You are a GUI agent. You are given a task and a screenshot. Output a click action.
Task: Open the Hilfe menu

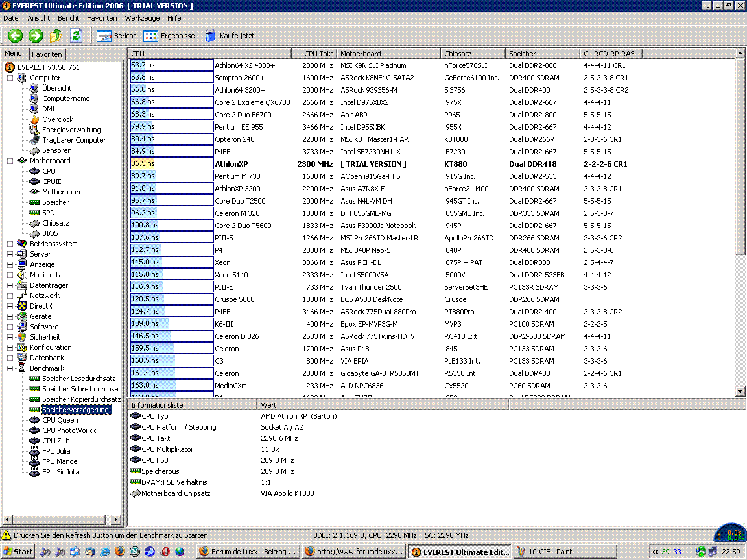click(x=174, y=18)
